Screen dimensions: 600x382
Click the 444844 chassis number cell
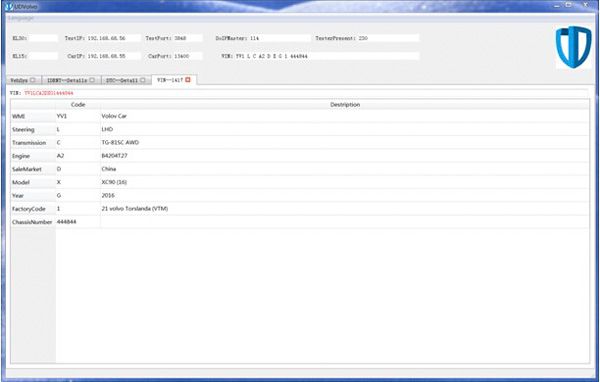[x=78, y=222]
